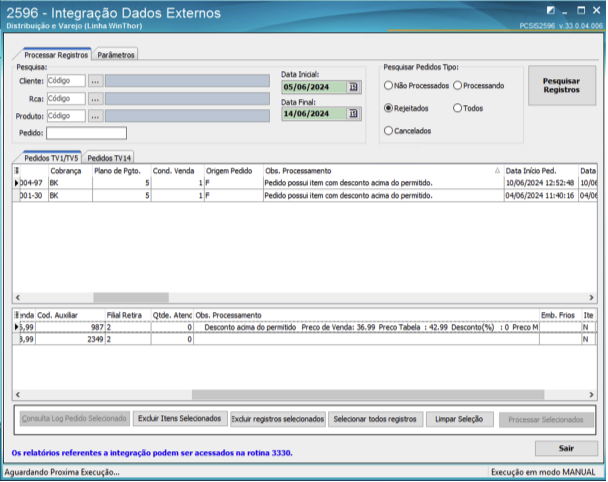Screen dimensions: 608x482
Task: Click the Pedido input field
Action: (87, 133)
